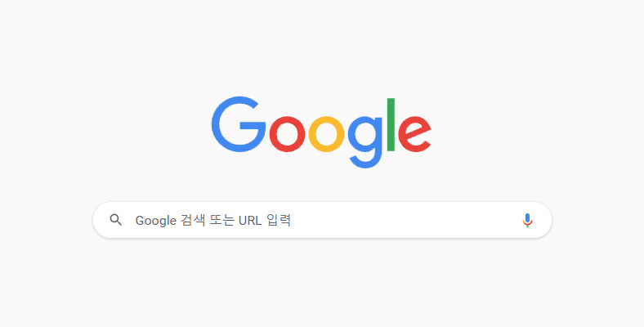Click the placeholder word 입력 in the search box
This screenshot has width=644, height=327.
click(x=279, y=220)
